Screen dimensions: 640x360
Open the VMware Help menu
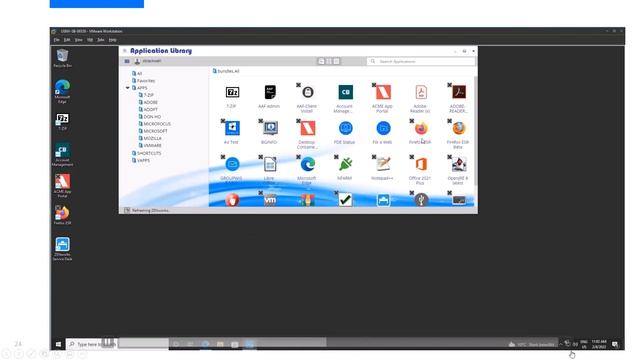coord(113,40)
